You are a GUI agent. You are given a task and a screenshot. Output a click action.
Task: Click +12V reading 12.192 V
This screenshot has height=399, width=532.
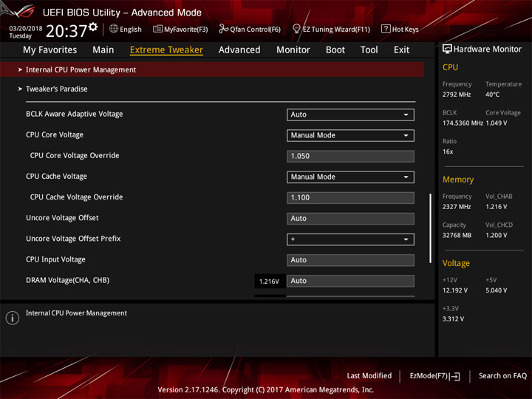point(454,290)
